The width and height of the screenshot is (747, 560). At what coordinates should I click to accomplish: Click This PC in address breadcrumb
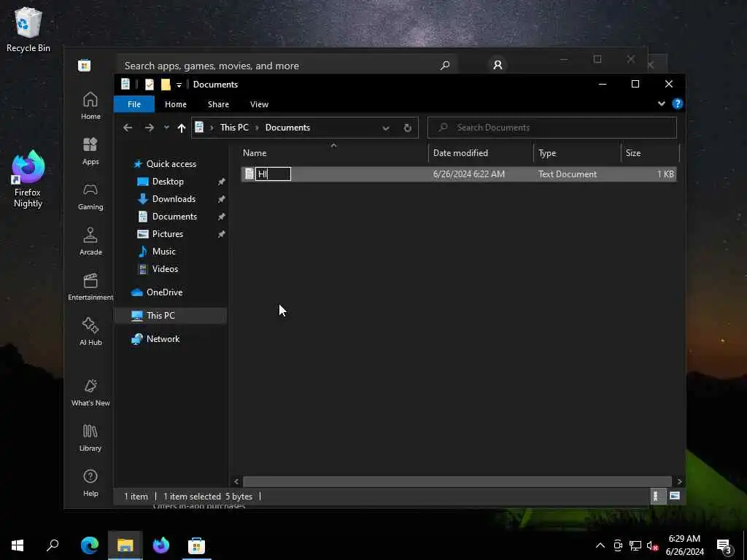point(234,127)
